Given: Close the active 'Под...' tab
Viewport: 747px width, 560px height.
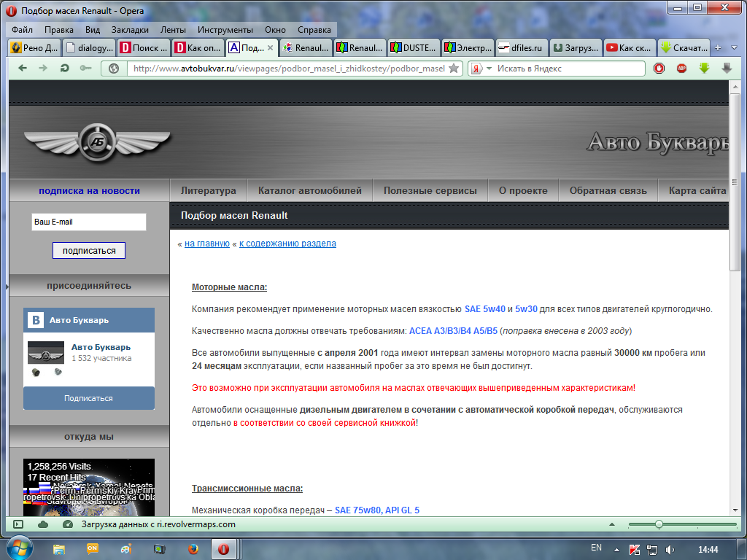Looking at the screenshot, I should [x=270, y=47].
